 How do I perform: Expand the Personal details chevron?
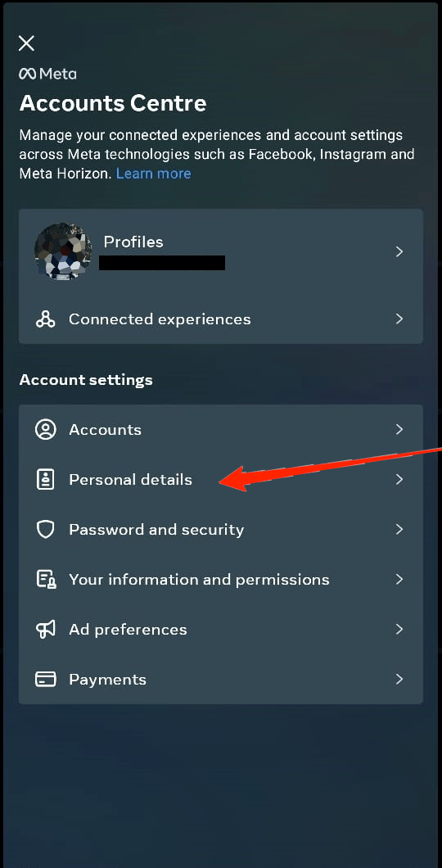click(399, 479)
